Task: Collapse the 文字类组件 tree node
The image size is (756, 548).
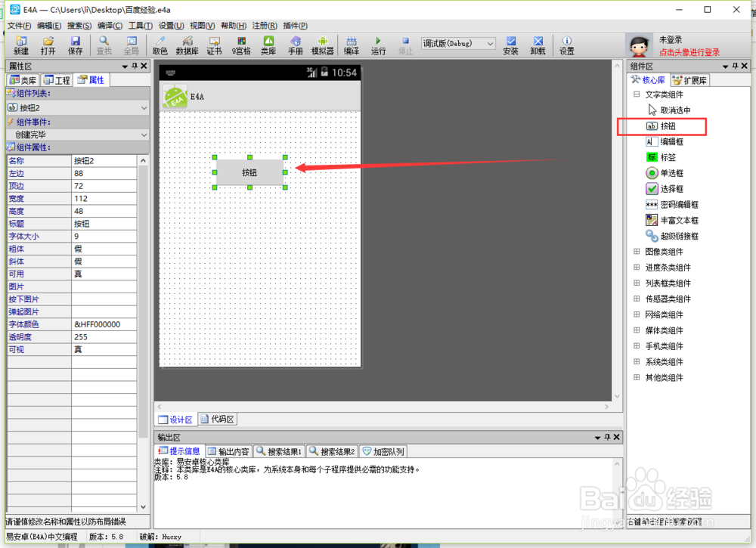Action: point(637,94)
